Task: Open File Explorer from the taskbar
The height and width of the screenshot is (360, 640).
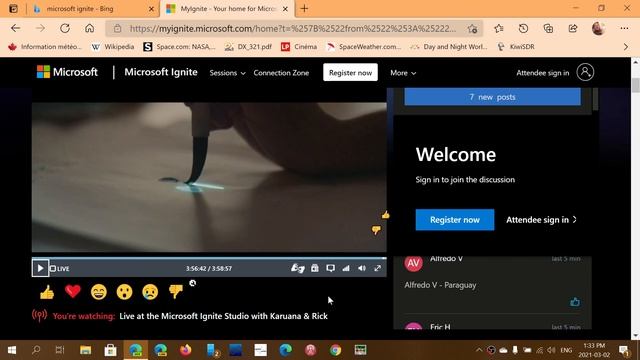Action: (85, 350)
